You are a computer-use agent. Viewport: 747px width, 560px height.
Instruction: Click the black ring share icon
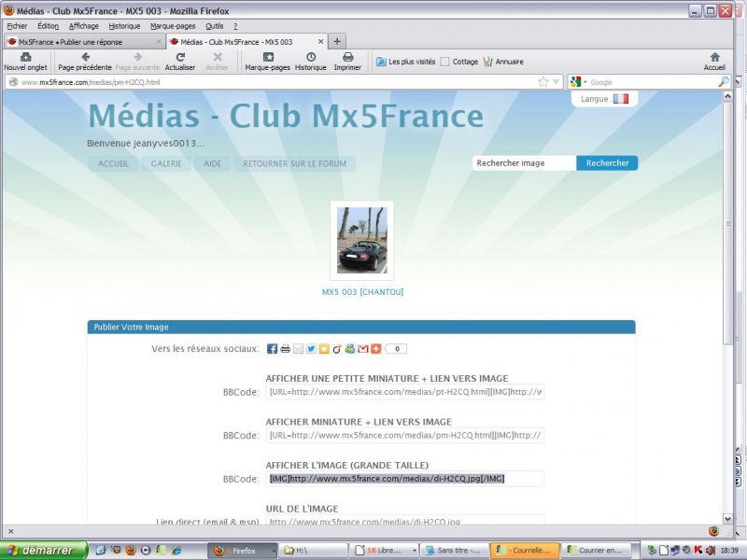click(x=337, y=349)
